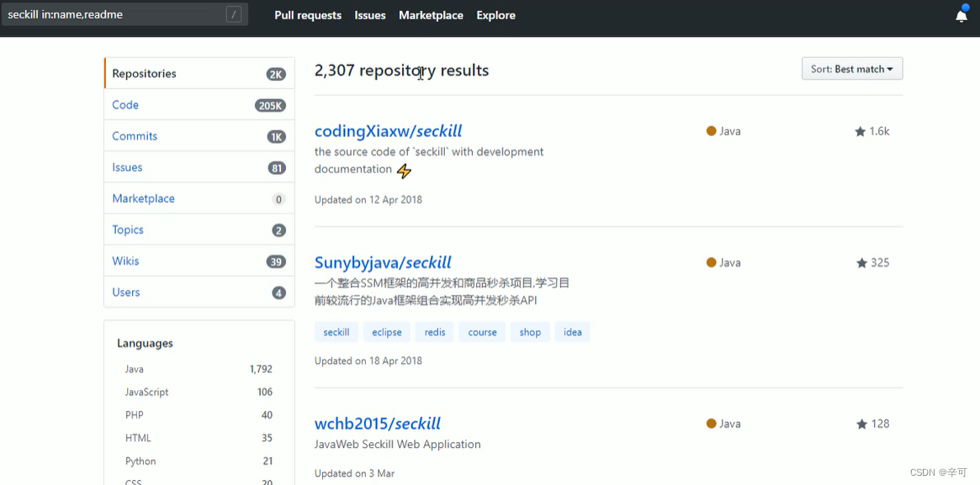Click the star icon showing 128
Screen dimensions: 980x485
coord(862,424)
